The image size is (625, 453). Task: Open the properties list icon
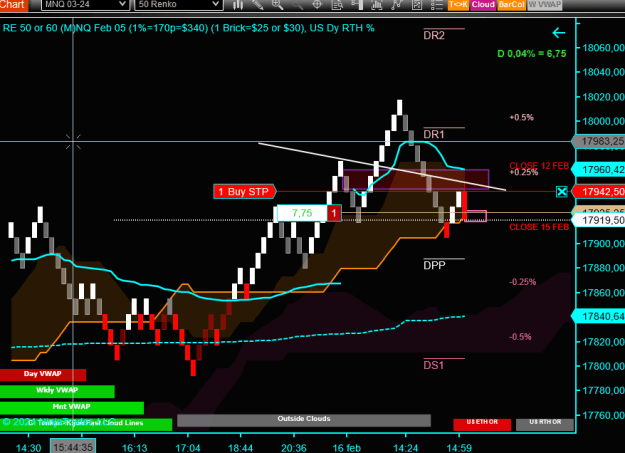pyautogui.click(x=436, y=4)
